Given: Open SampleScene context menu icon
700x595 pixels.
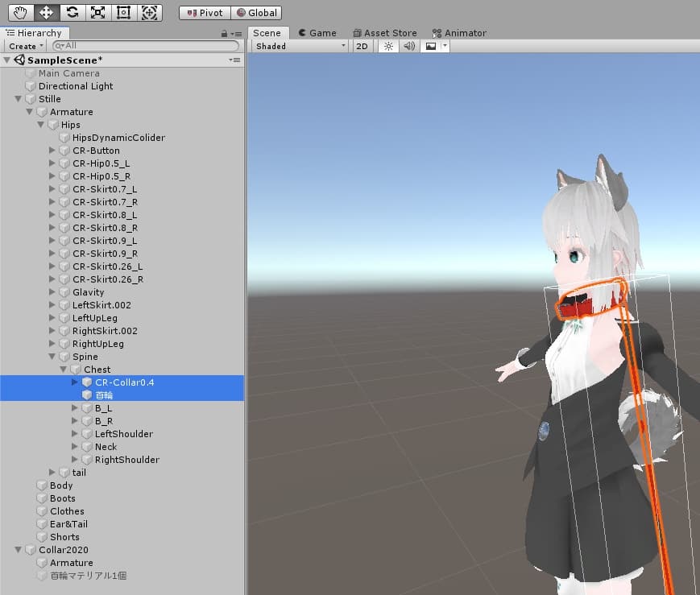Looking at the screenshot, I should click(x=235, y=60).
